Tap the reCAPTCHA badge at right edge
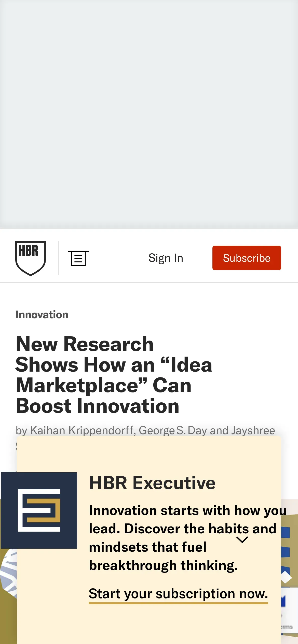The height and width of the screenshot is (644, 298). click(290, 611)
